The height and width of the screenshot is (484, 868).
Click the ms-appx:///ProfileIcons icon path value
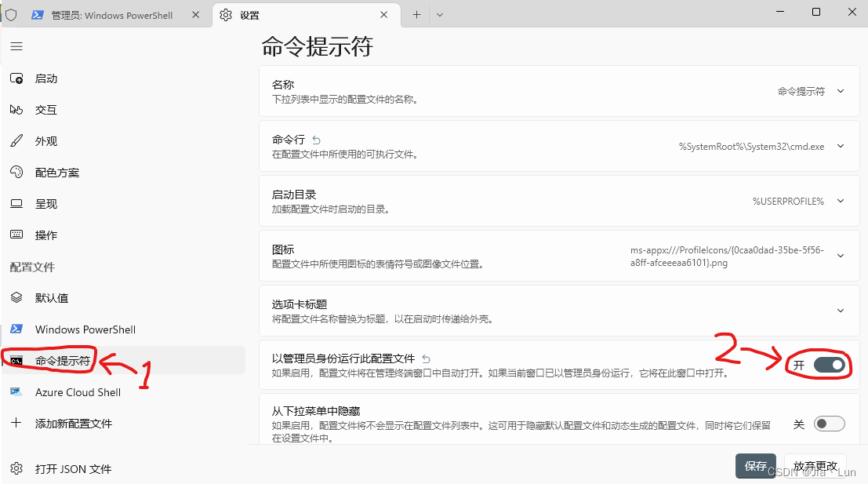[727, 257]
